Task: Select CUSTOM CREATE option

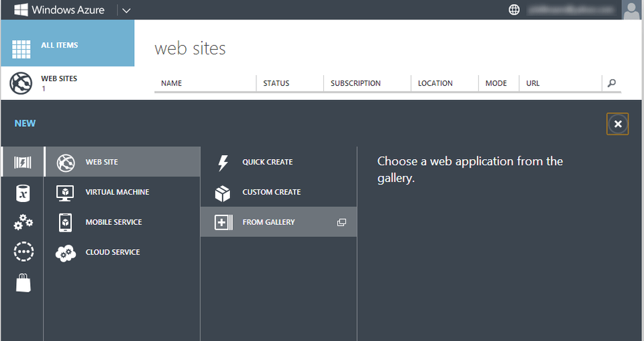Action: point(278,192)
